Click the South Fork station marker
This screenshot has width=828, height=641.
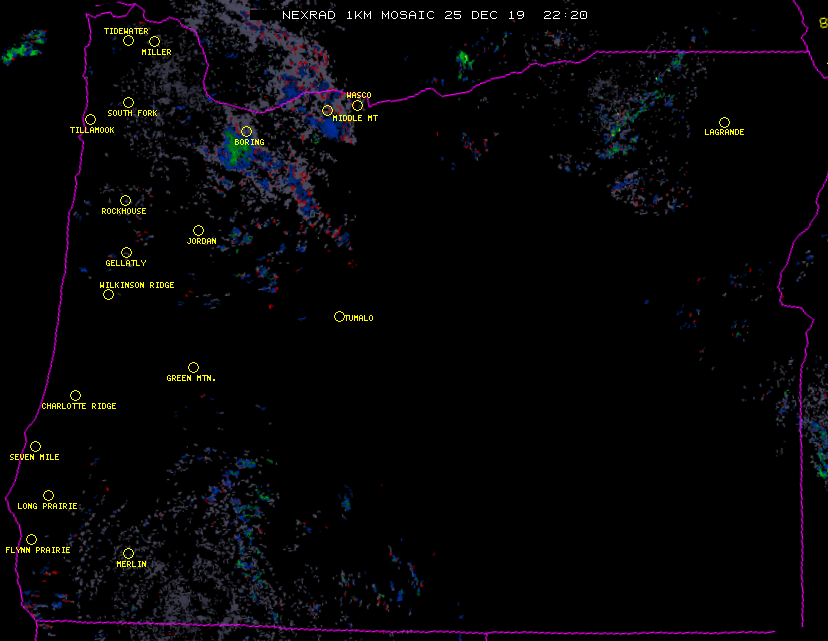coord(128,102)
